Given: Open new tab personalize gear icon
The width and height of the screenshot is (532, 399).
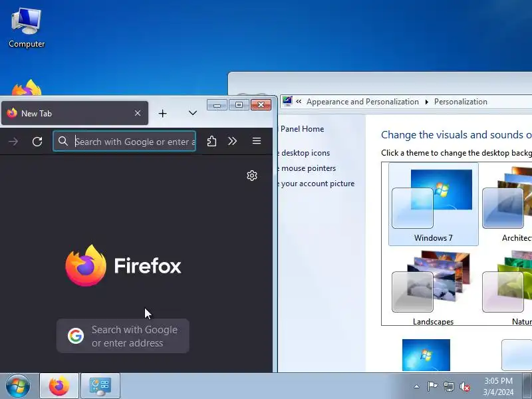Looking at the screenshot, I should [252, 176].
